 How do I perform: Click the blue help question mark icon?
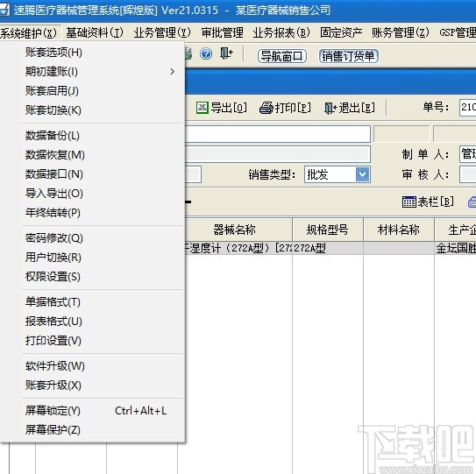tap(206, 54)
